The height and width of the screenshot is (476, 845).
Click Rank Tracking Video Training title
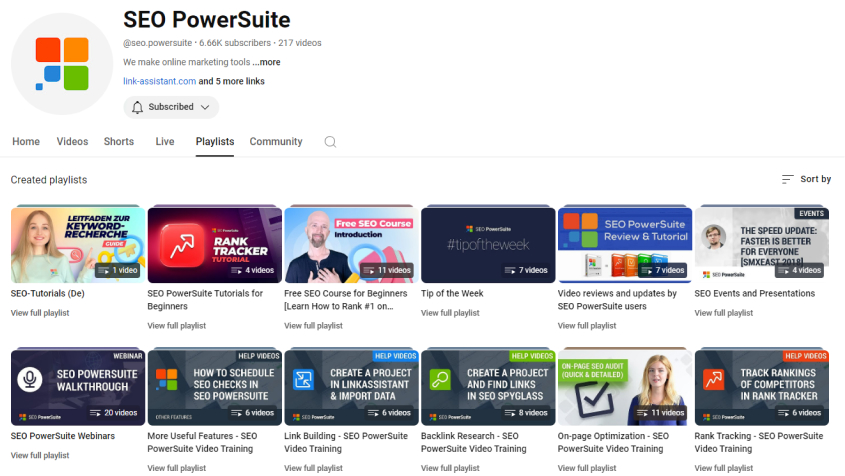click(x=759, y=442)
